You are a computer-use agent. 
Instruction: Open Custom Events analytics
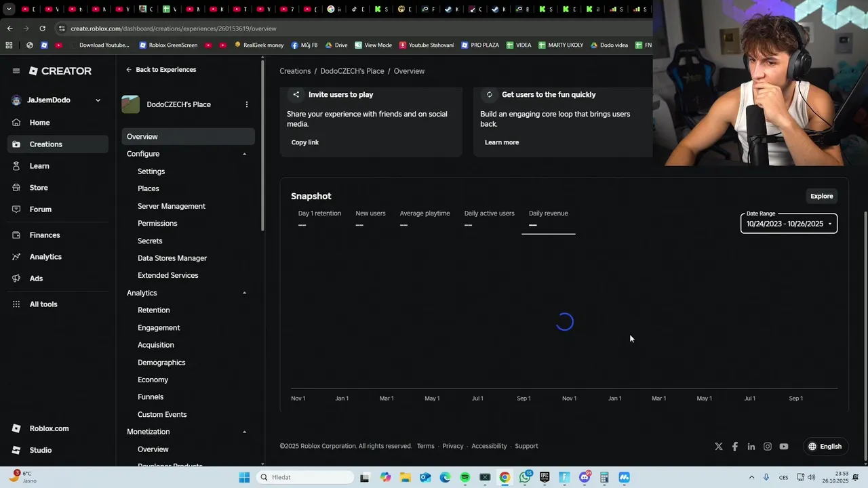point(162,415)
